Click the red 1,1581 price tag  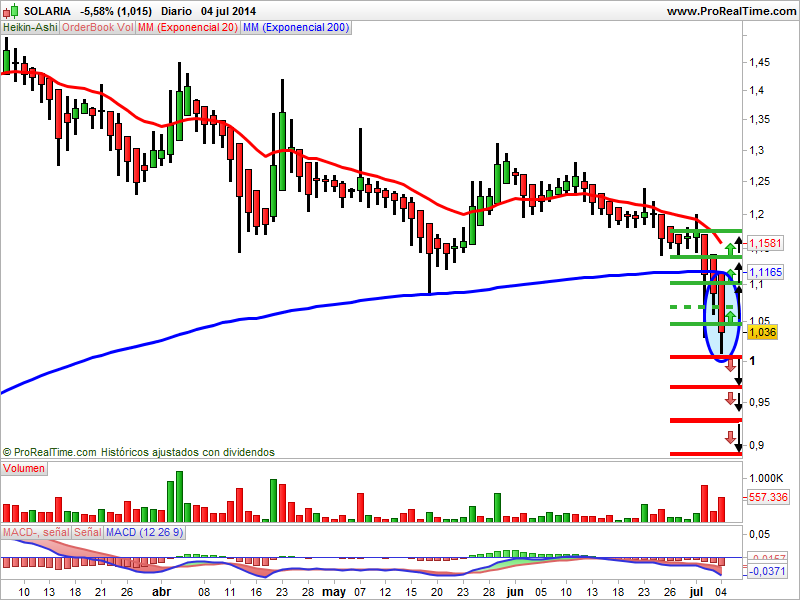(765, 243)
